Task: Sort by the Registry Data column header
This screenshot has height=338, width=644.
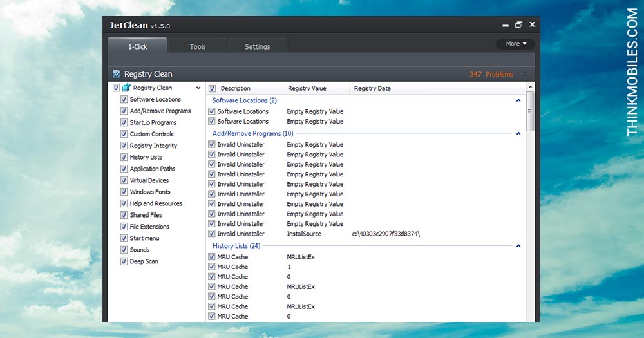Action: pyautogui.click(x=372, y=88)
